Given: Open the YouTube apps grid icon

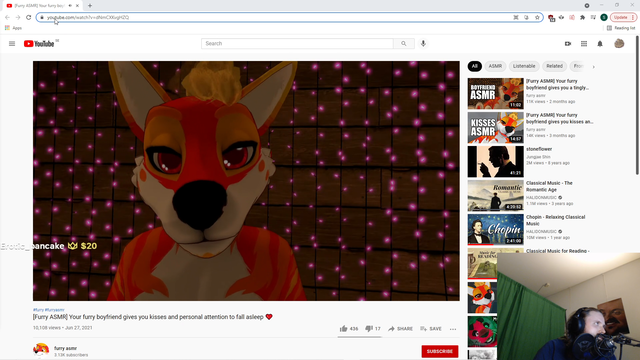Looking at the screenshot, I should tap(584, 44).
